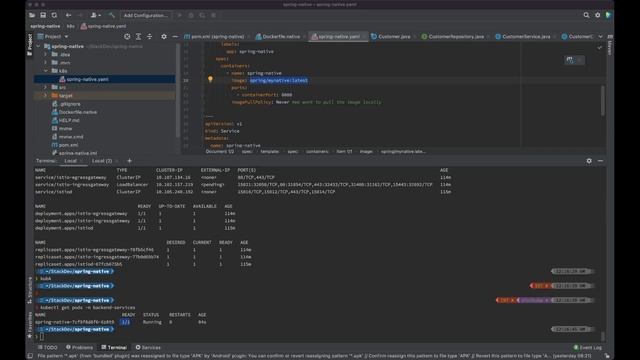Click Collapse All in Project panel
This screenshot has height=360, width=640.
point(149,36)
